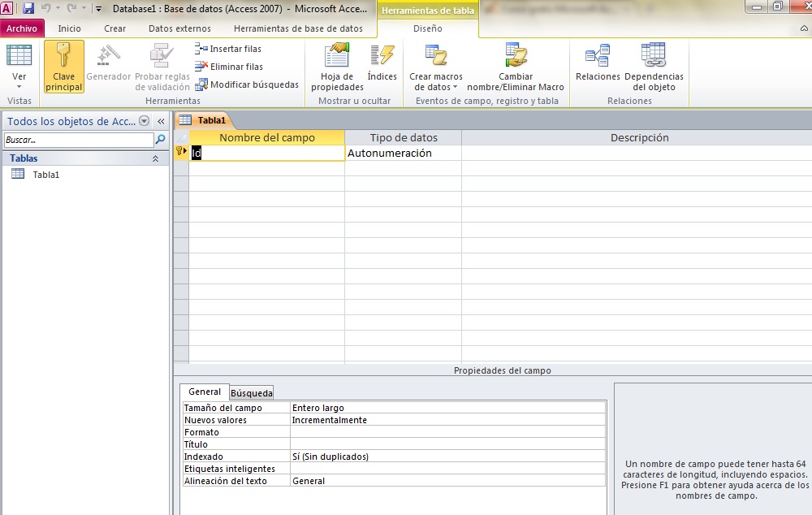Click Cambiar nombre/Eliminar Macro
The image size is (812, 515).
[x=516, y=67]
